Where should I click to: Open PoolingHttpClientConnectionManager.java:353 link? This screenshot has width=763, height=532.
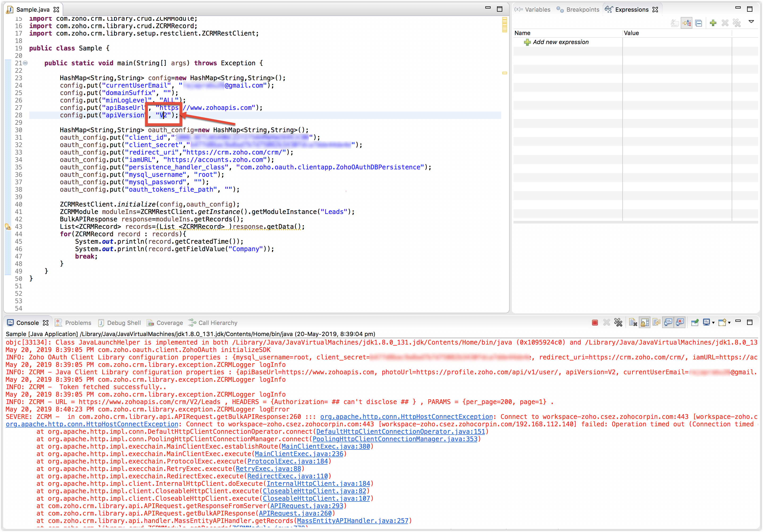tap(395, 439)
